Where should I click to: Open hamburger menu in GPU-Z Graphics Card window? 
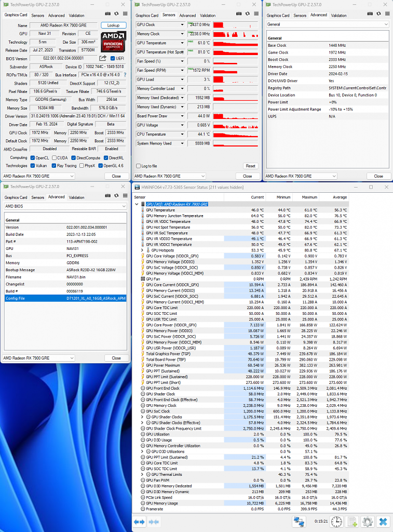(x=125, y=14)
